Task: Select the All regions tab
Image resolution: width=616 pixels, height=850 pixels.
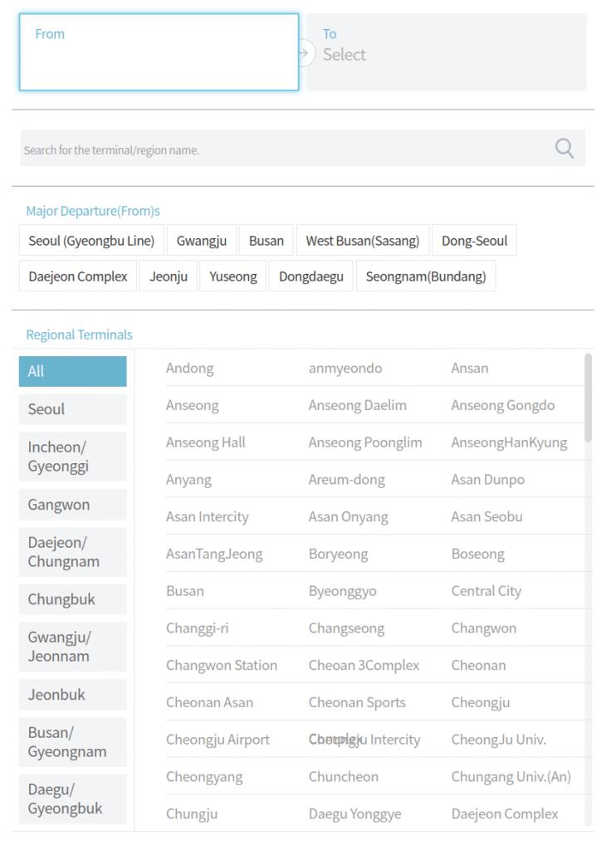Action: tap(73, 371)
